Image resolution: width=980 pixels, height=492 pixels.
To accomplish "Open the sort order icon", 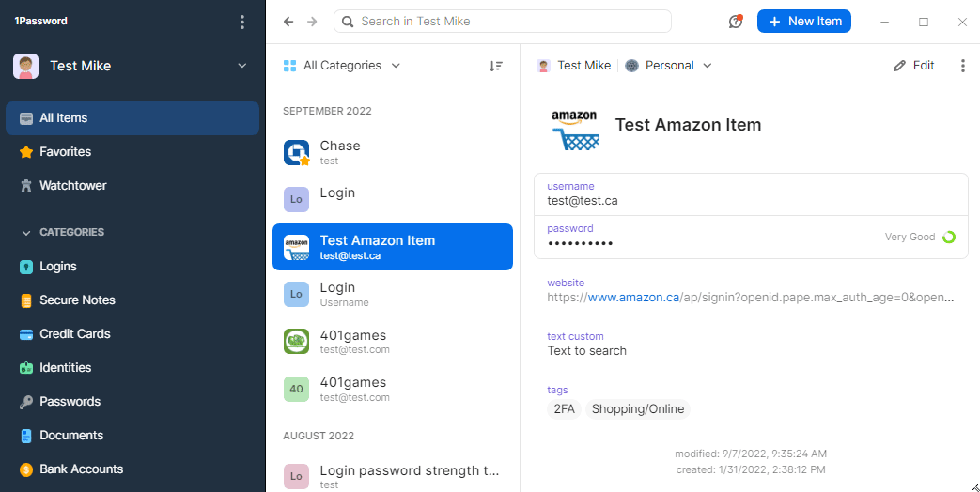I will click(495, 66).
